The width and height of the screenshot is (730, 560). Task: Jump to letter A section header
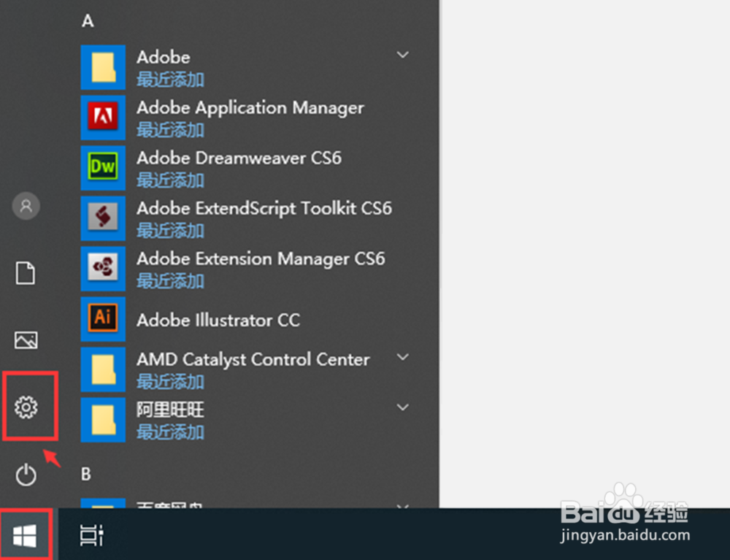(88, 20)
